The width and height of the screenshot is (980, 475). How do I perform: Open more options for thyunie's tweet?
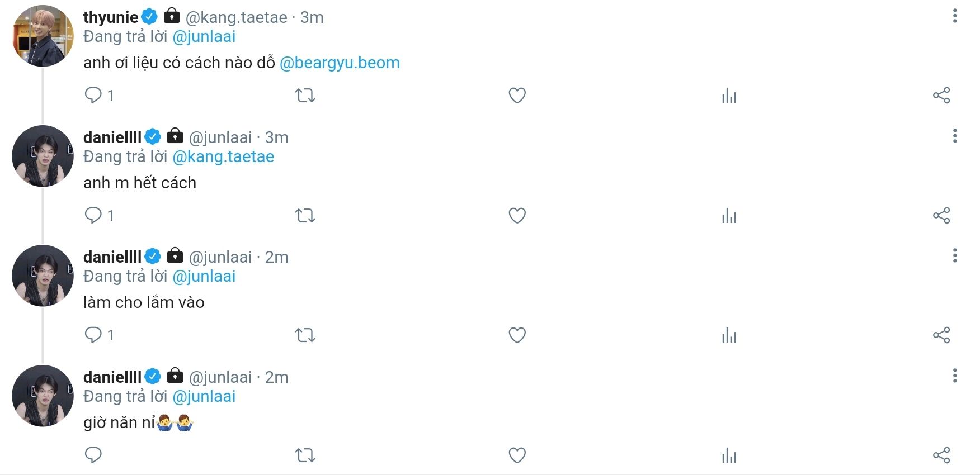click(955, 16)
